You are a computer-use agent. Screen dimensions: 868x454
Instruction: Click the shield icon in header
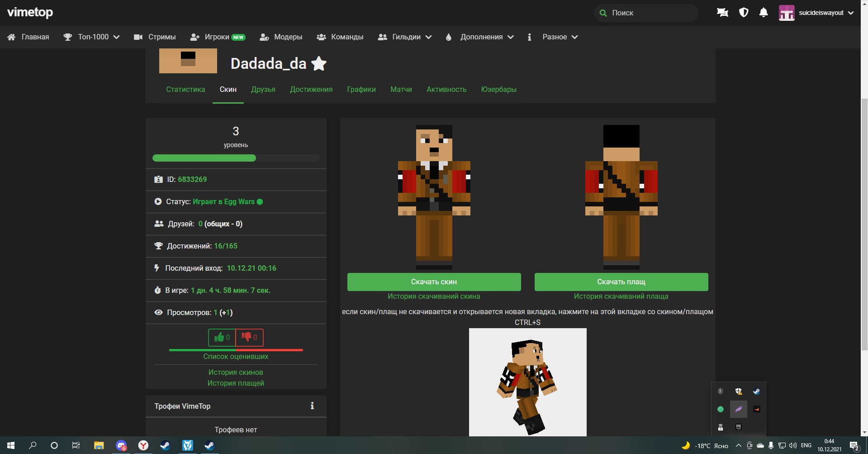(743, 13)
